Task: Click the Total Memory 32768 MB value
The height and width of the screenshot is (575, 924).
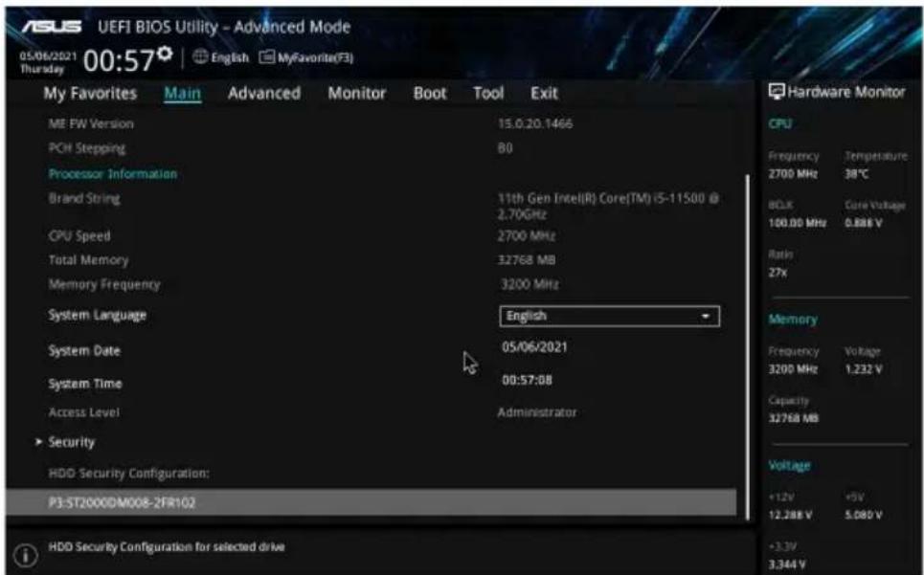Action: [x=527, y=259]
